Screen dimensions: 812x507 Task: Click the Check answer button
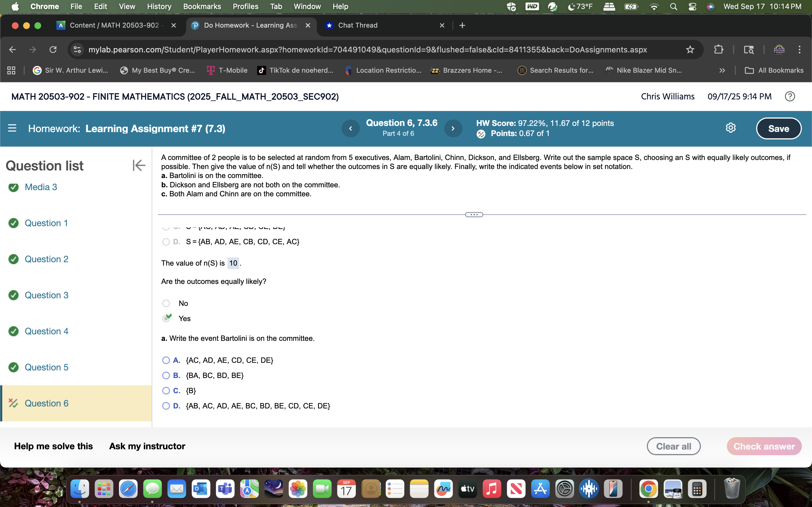tap(764, 446)
